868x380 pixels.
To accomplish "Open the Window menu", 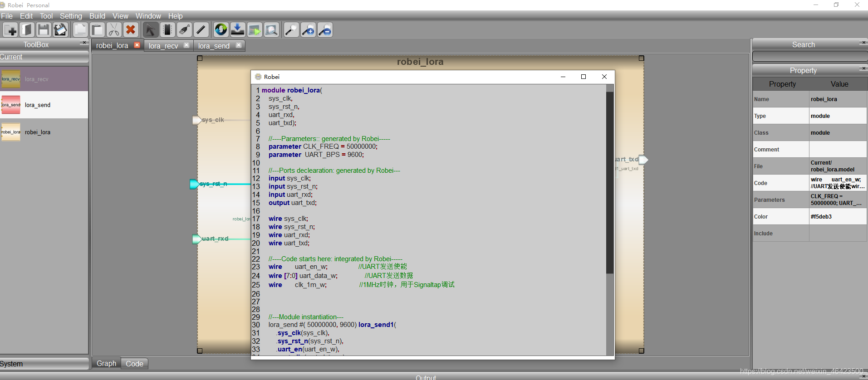I will (148, 16).
